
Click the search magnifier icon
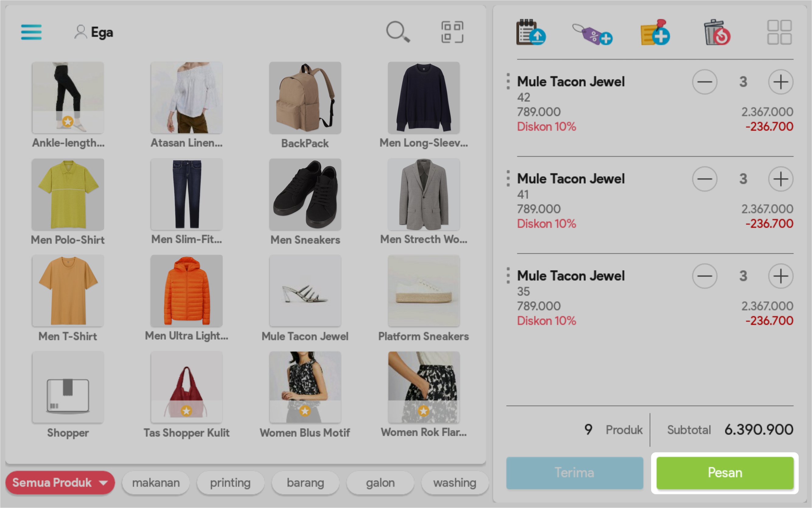397,32
